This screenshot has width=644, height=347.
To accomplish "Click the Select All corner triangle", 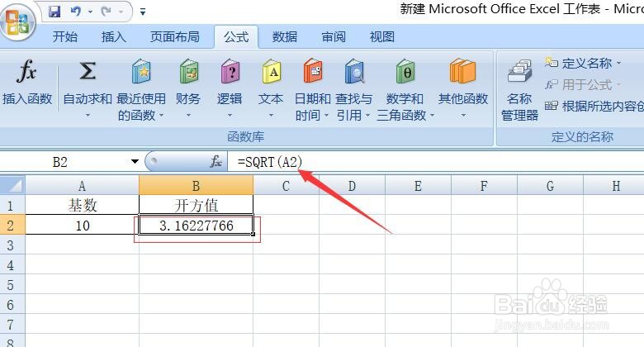I will (x=12, y=185).
